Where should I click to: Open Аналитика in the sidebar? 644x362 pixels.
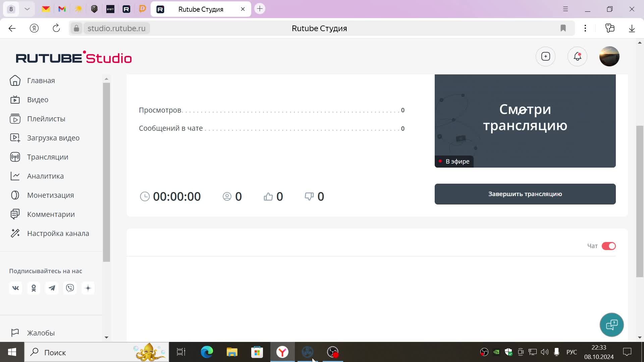tap(37, 176)
